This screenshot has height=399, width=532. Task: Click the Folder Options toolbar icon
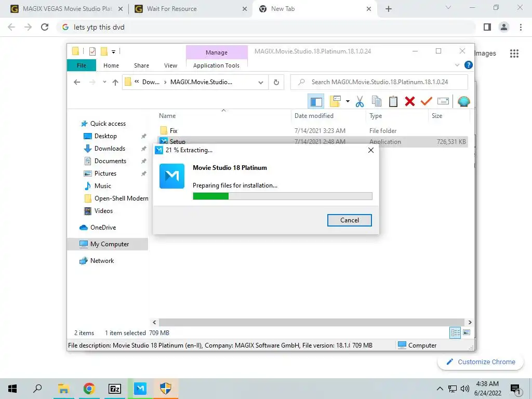(x=335, y=101)
